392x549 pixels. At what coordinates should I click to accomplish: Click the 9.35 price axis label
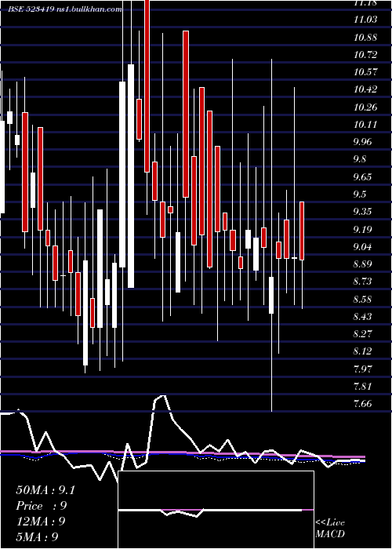[x=364, y=212]
